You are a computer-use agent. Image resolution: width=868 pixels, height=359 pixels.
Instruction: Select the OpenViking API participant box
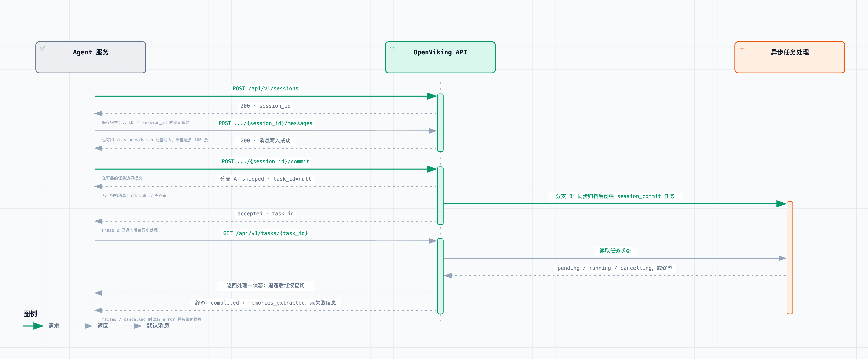point(440,57)
